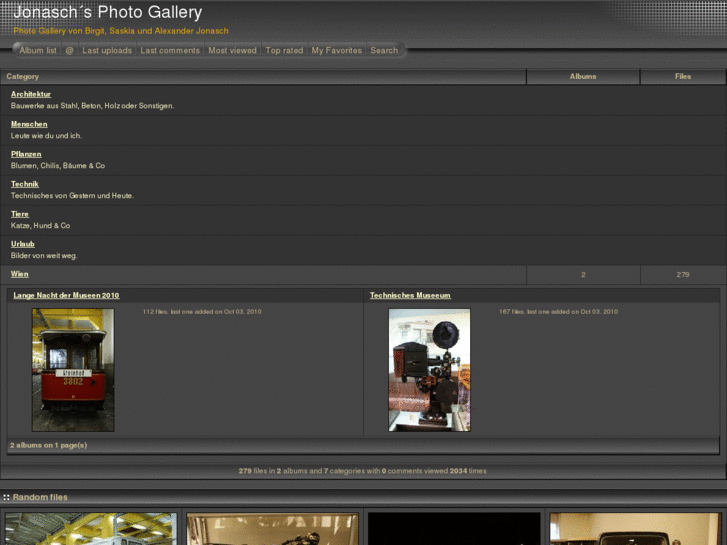The image size is (727, 545).
Task: Open the Album list menu item
Action: [38, 50]
